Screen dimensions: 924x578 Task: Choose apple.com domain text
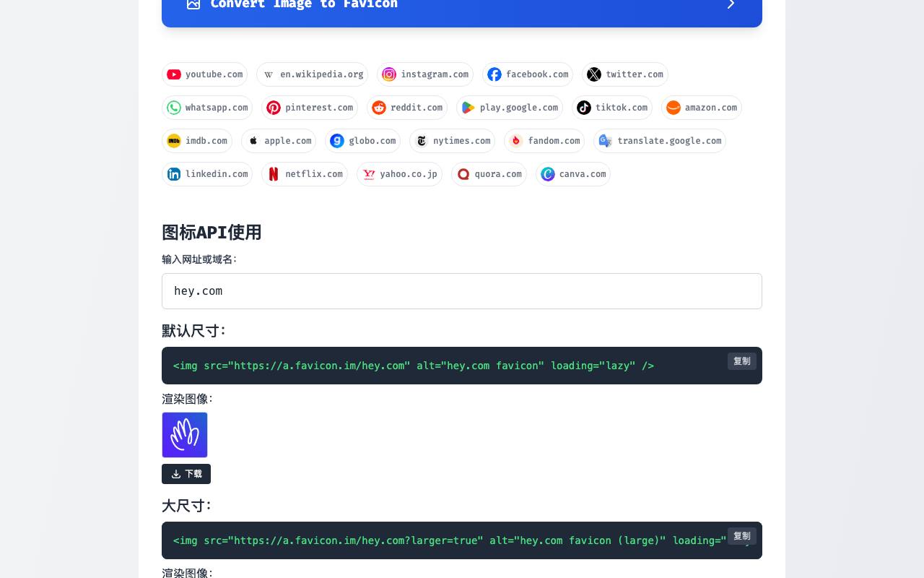(x=288, y=141)
